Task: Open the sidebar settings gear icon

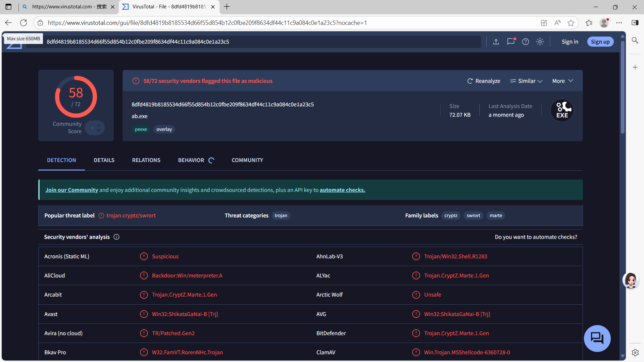Action: [x=635, y=352]
